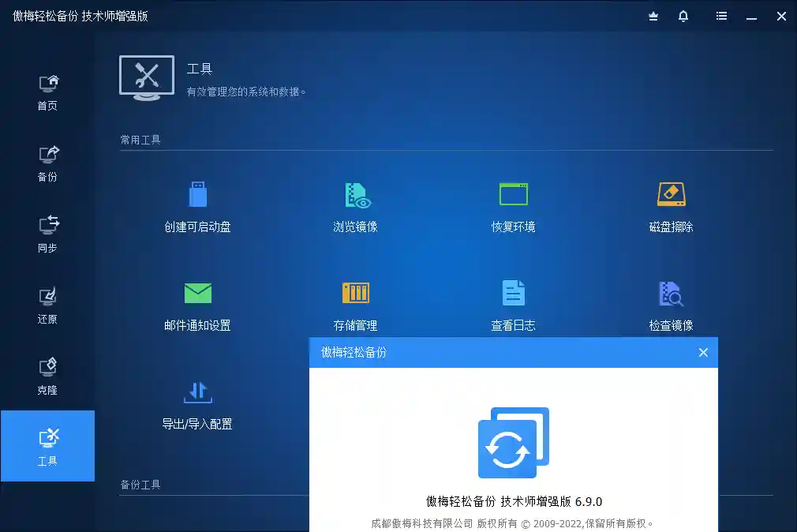Click the AOMEI logo in the dialog
797x532 pixels.
click(513, 443)
